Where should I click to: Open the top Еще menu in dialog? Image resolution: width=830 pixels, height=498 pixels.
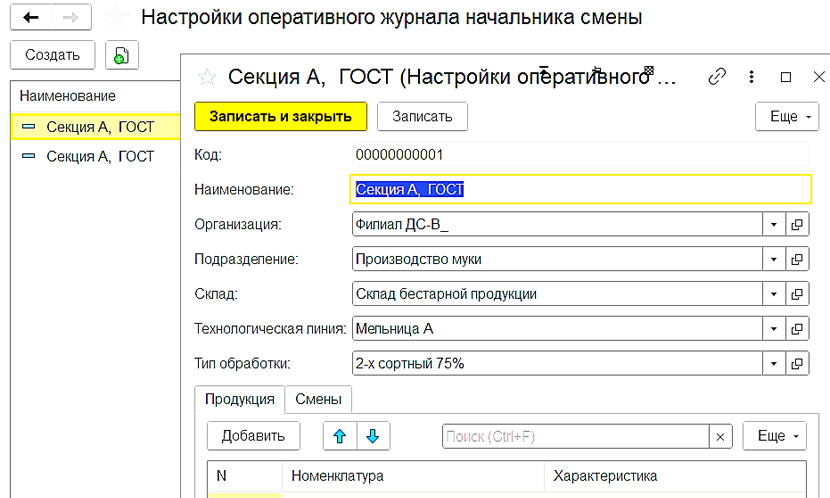coord(787,116)
